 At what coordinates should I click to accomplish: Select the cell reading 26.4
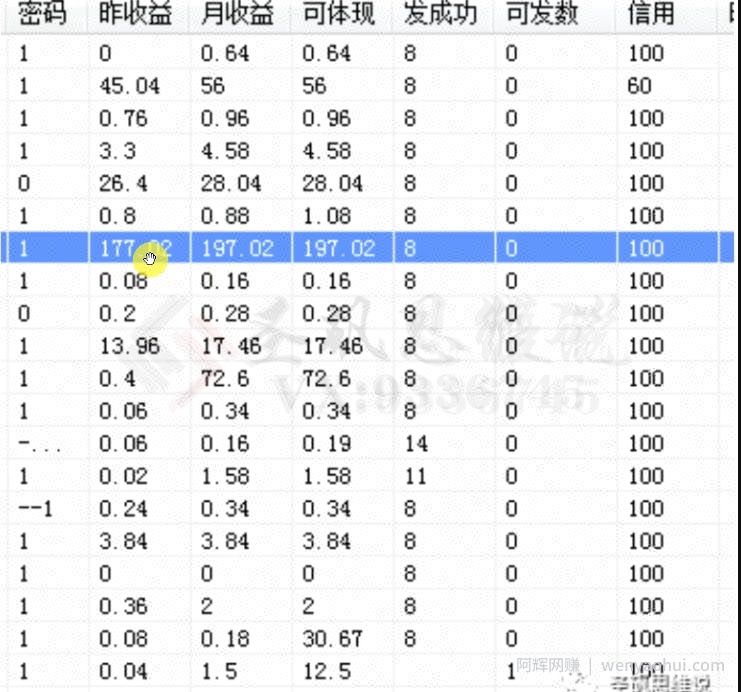click(x=123, y=184)
